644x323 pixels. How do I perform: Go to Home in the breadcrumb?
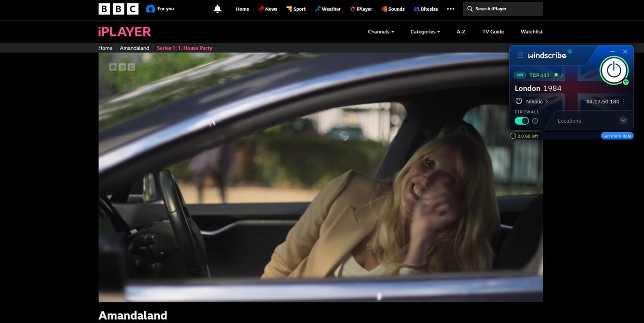(x=105, y=48)
